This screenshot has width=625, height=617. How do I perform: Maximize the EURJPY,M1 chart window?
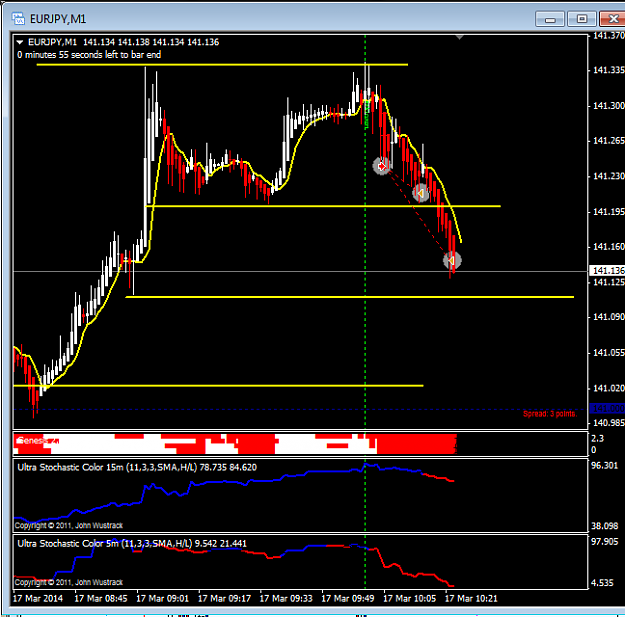coord(582,19)
